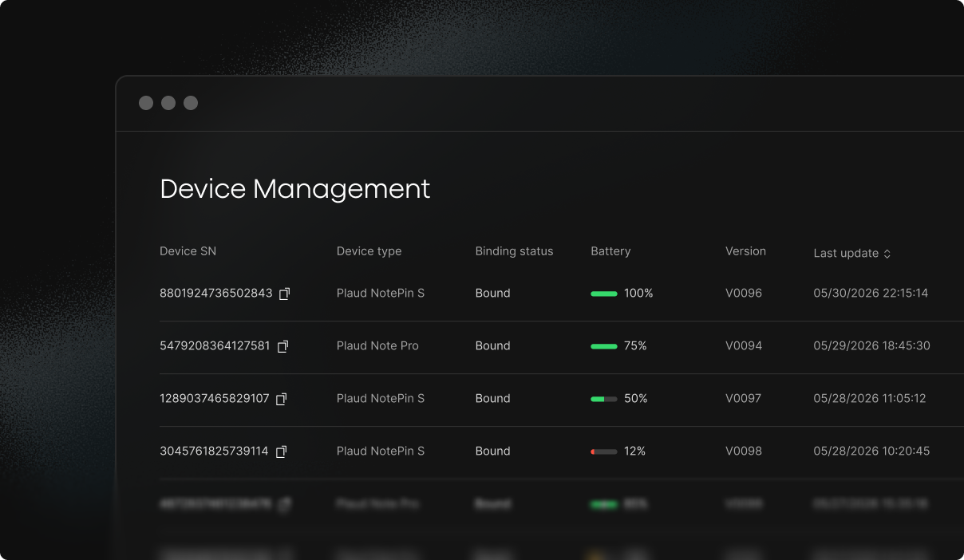Click the 75% battery bar
The height and width of the screenshot is (560, 964).
click(604, 346)
